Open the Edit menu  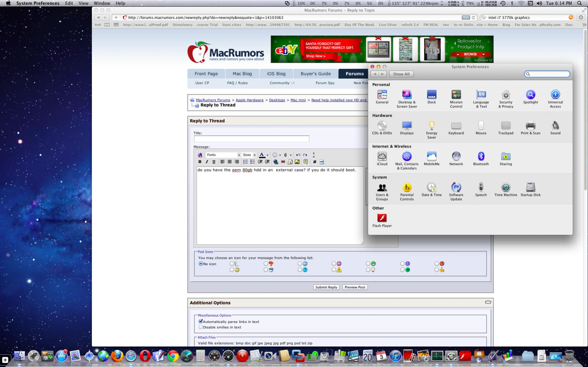tap(69, 3)
